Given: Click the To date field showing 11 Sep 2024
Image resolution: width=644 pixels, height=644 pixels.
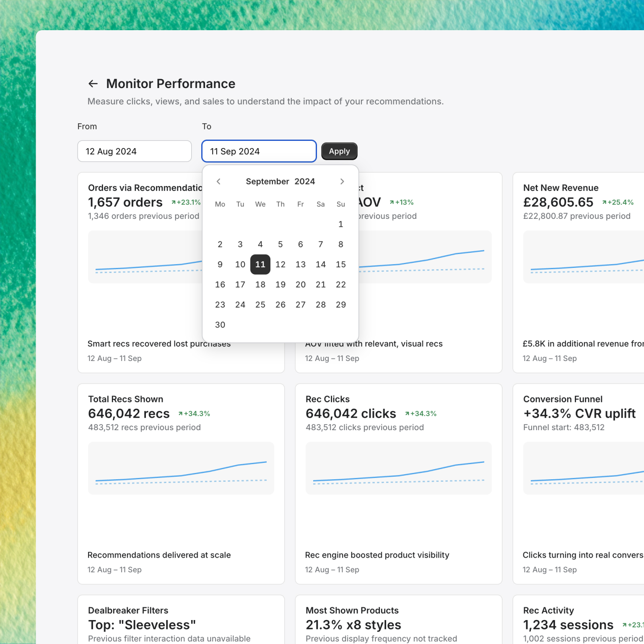Looking at the screenshot, I should [x=258, y=151].
